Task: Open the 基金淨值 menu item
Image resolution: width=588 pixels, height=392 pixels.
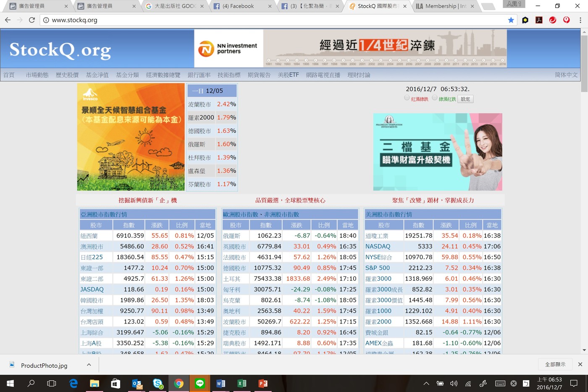Action: click(x=97, y=75)
